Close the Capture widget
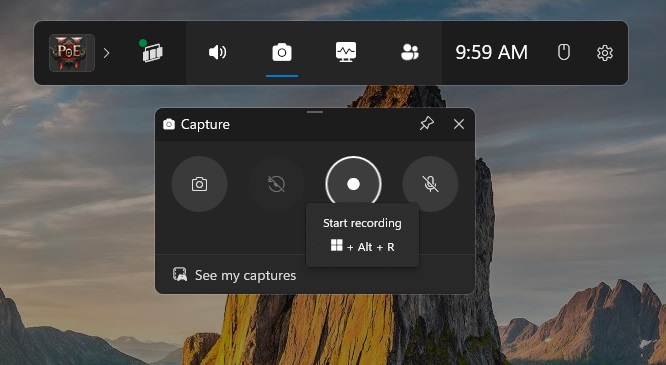The image size is (666, 365). [459, 124]
